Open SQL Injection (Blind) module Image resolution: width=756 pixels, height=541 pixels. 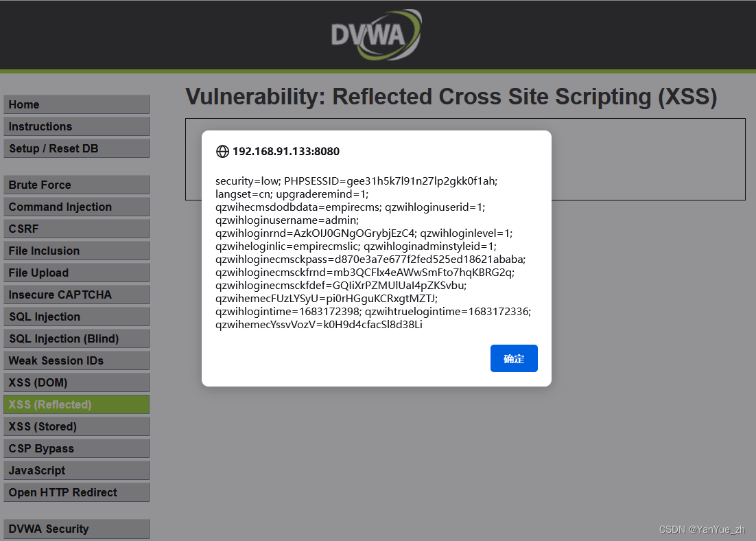click(76, 338)
